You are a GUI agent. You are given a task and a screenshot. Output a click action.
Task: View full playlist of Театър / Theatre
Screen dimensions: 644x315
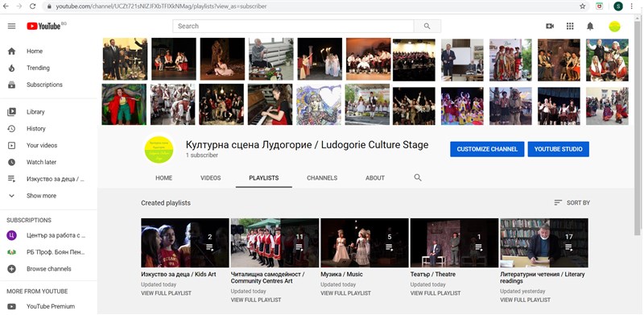click(436, 293)
